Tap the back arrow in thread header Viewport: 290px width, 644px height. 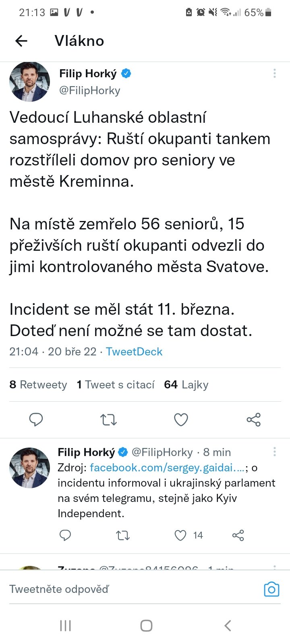click(21, 41)
